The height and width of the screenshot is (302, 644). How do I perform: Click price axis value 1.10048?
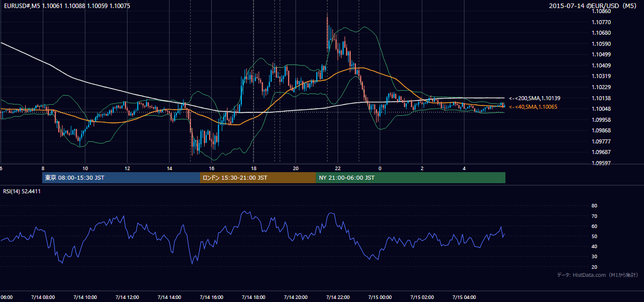601,109
